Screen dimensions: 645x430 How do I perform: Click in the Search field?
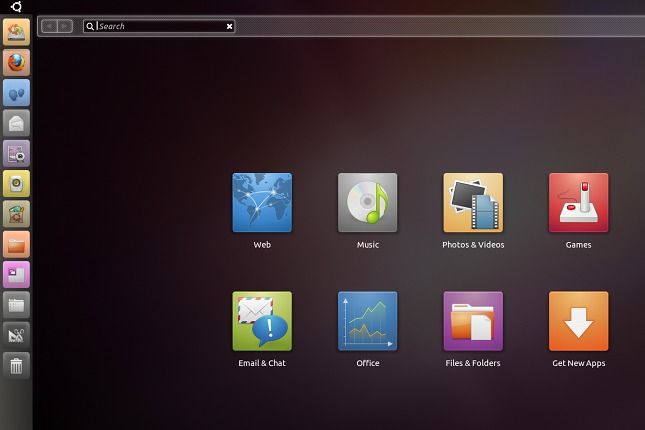[x=160, y=26]
